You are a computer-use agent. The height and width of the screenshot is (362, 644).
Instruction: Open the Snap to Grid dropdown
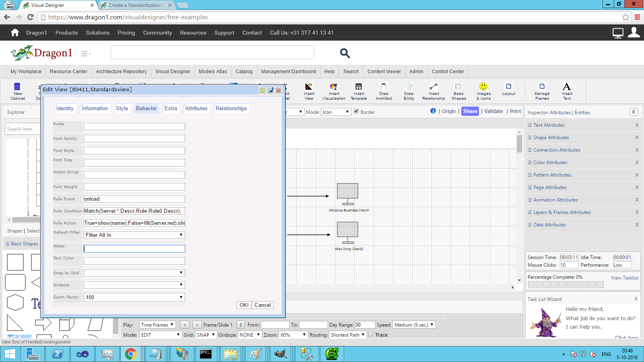pos(134,273)
